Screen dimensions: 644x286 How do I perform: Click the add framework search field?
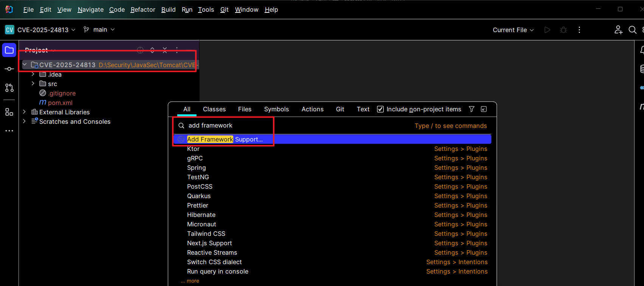point(295,125)
